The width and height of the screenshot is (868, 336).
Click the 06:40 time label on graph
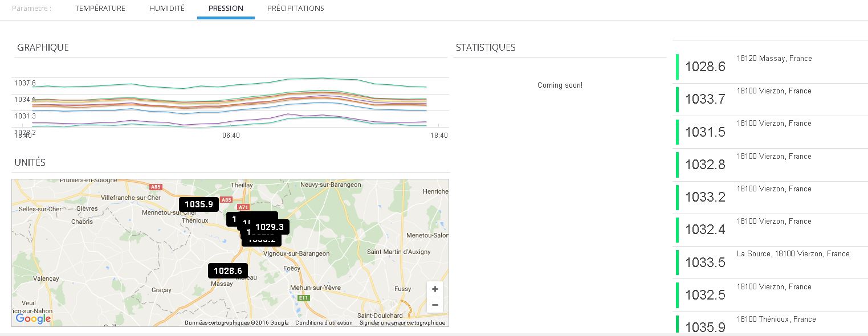pos(231,136)
